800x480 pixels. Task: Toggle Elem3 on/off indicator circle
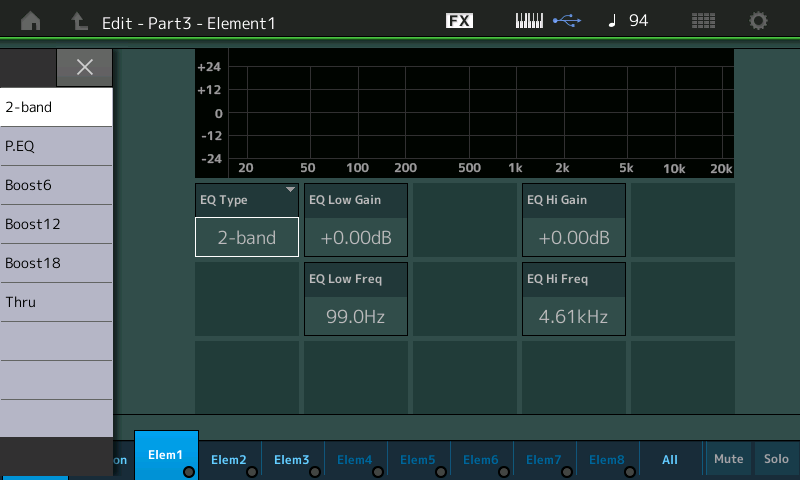pyautogui.click(x=315, y=472)
